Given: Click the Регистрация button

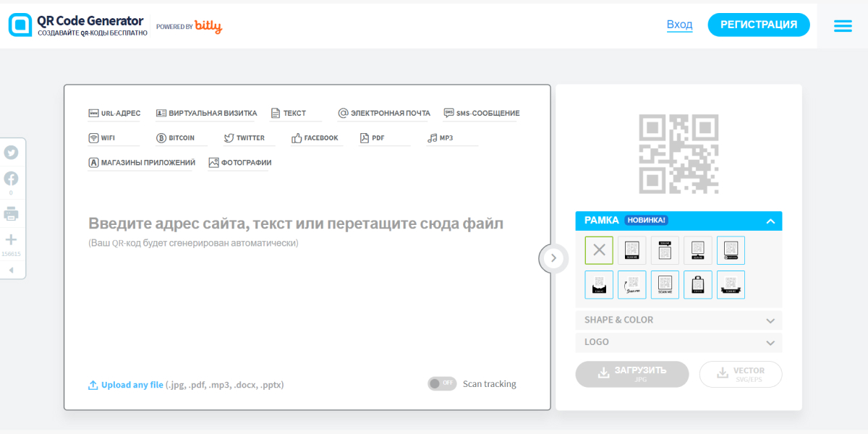Looking at the screenshot, I should coord(759,25).
